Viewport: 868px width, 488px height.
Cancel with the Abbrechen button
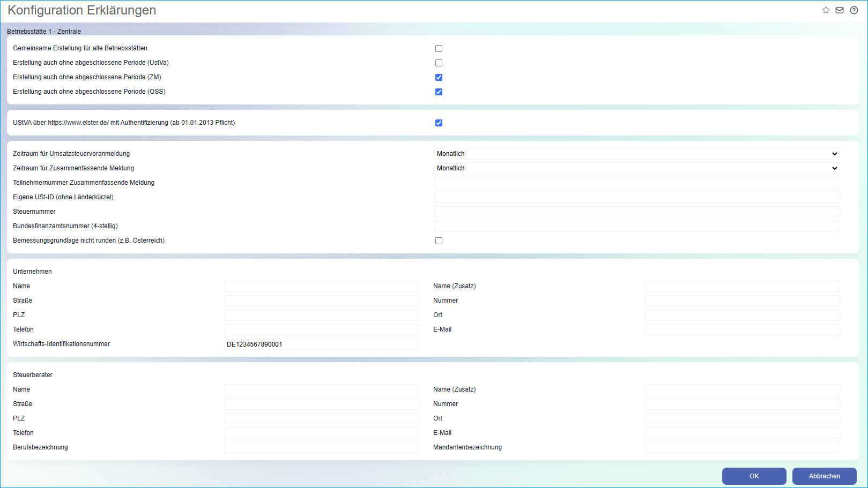pyautogui.click(x=825, y=476)
